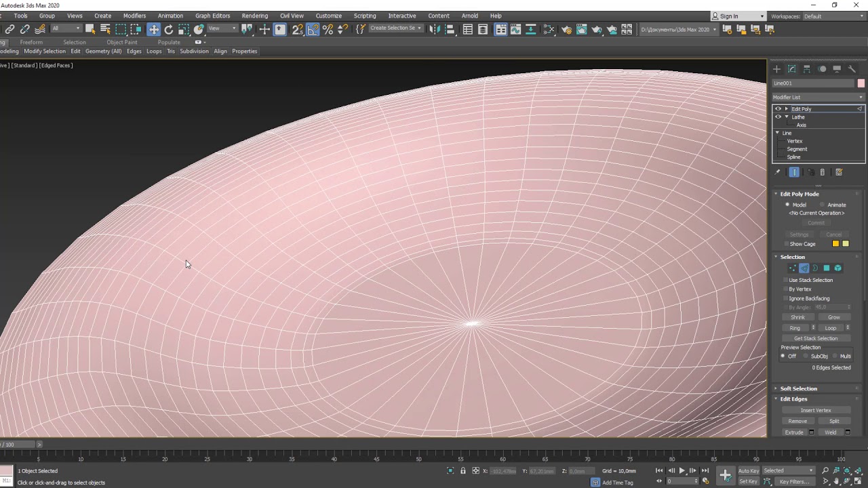Screen dimensions: 868x488
Task: Enable the By Vertex checkbox
Action: [x=787, y=289]
